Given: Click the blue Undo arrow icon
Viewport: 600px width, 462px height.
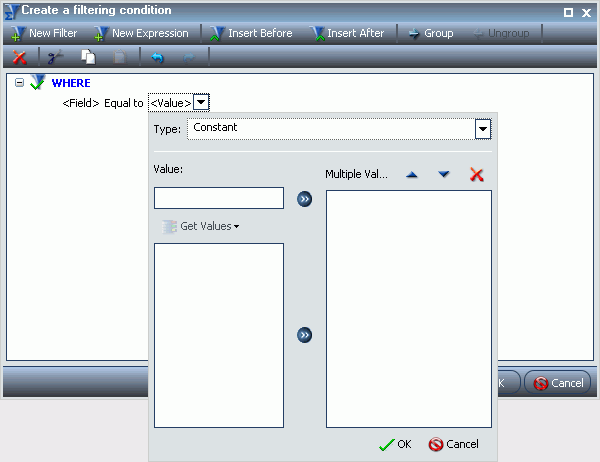Looking at the screenshot, I should point(157,57).
